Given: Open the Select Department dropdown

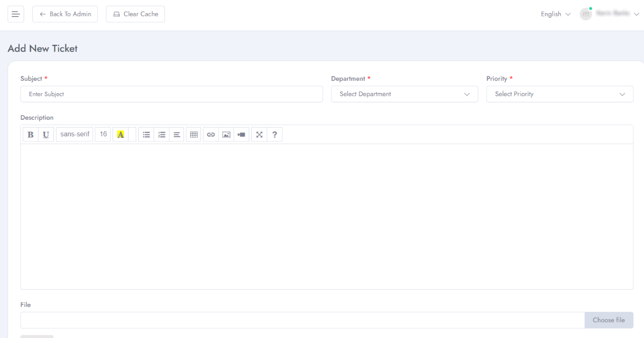Looking at the screenshot, I should pos(404,94).
